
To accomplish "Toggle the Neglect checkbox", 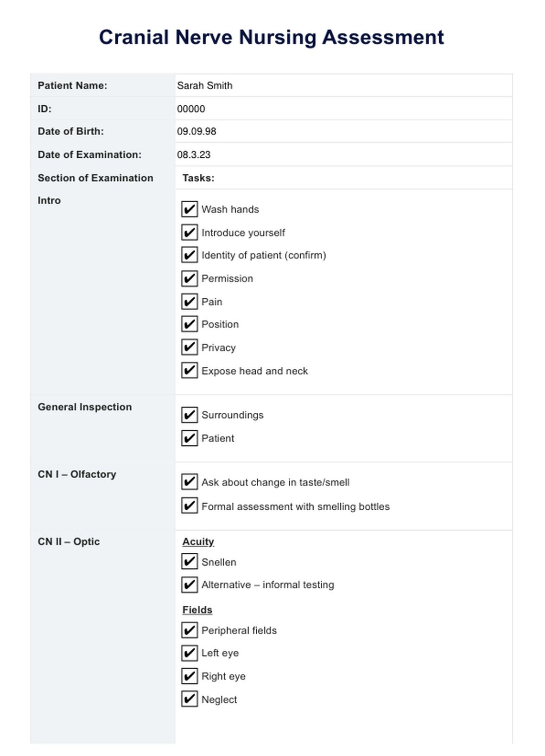I will 189,699.
